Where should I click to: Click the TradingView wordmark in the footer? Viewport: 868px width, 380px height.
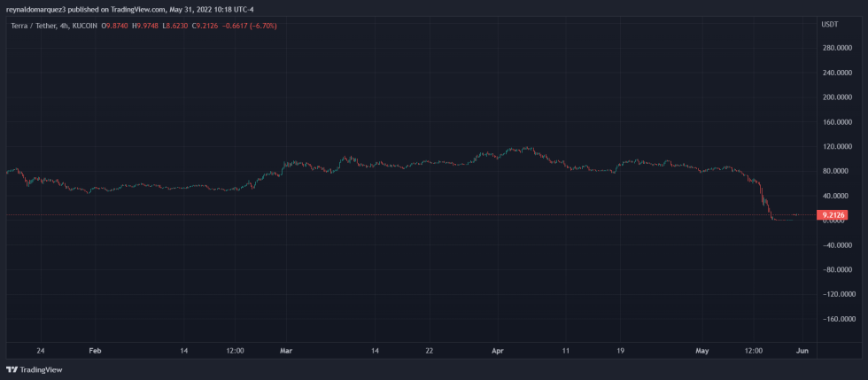(x=41, y=369)
